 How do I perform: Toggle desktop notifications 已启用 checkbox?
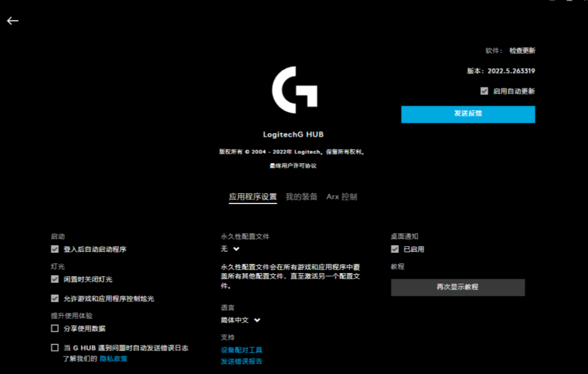pos(394,249)
